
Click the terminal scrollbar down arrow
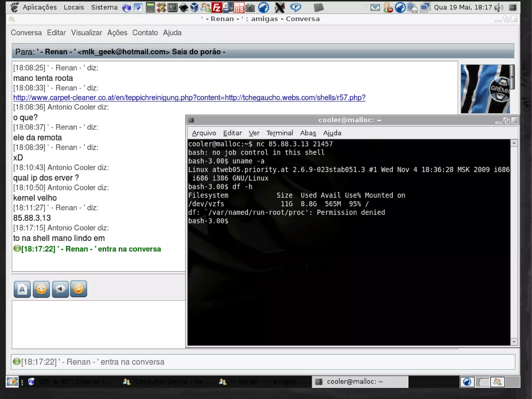pos(514,342)
